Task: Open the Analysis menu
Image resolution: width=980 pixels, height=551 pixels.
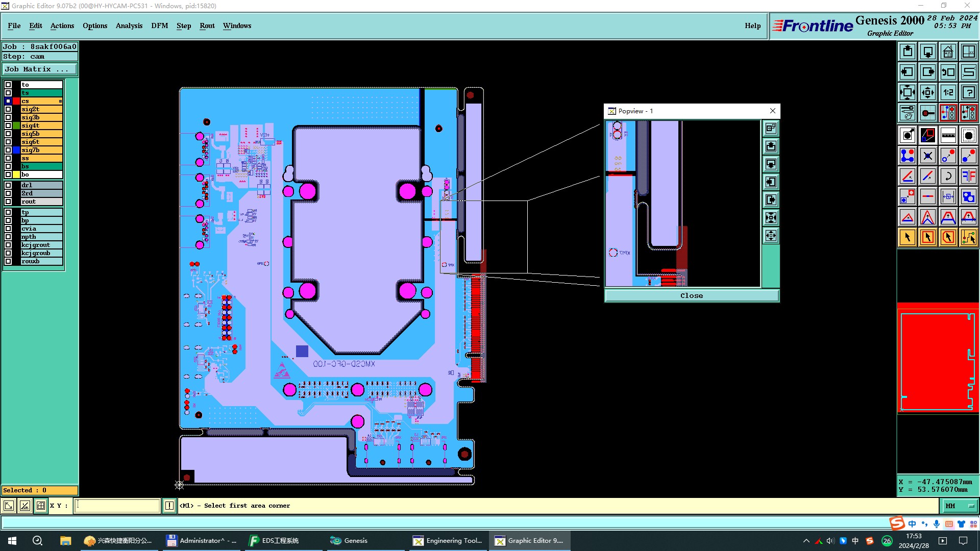Action: pos(129,26)
